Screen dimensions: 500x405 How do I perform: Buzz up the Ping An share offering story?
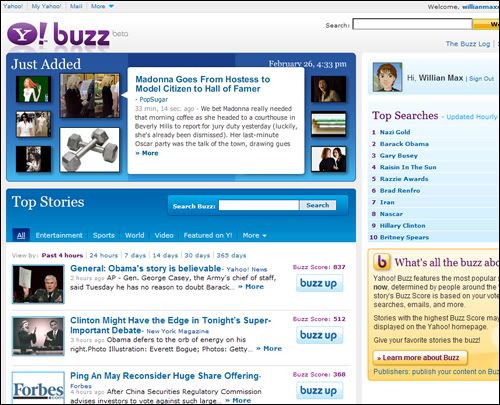(319, 390)
